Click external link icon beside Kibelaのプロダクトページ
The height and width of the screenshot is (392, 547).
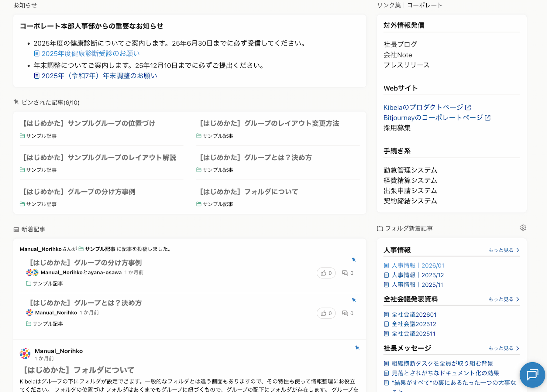pyautogui.click(x=468, y=107)
